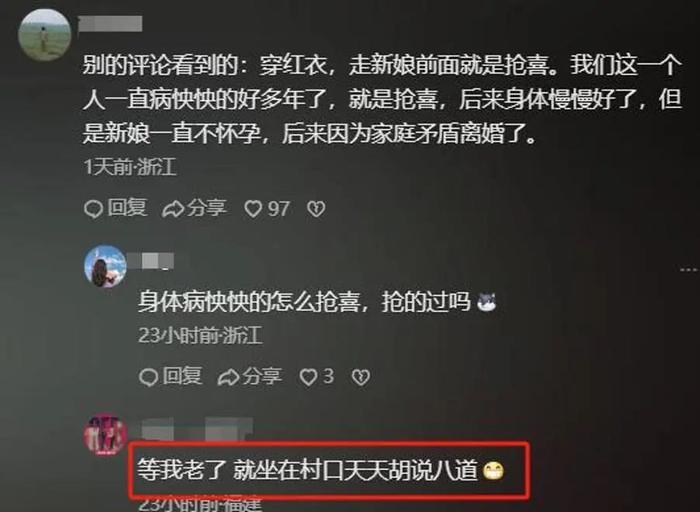This screenshot has width=700, height=512.
Task: Open more options dots at right edge
Action: (x=689, y=269)
